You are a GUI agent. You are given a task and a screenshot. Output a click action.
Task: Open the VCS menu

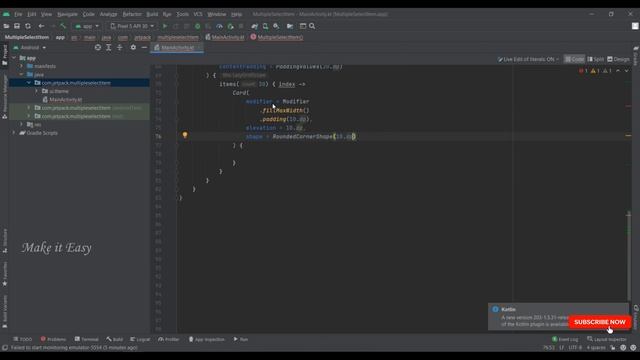pos(198,14)
